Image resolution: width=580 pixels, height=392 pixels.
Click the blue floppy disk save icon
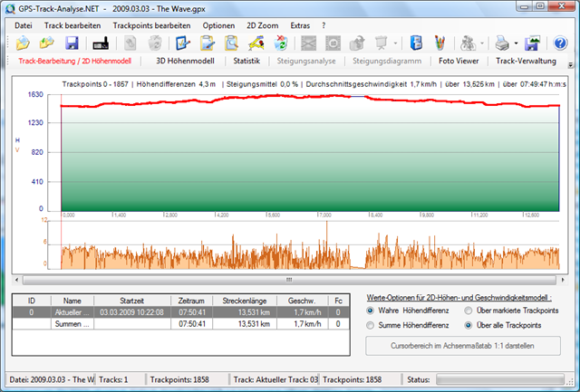point(71,43)
